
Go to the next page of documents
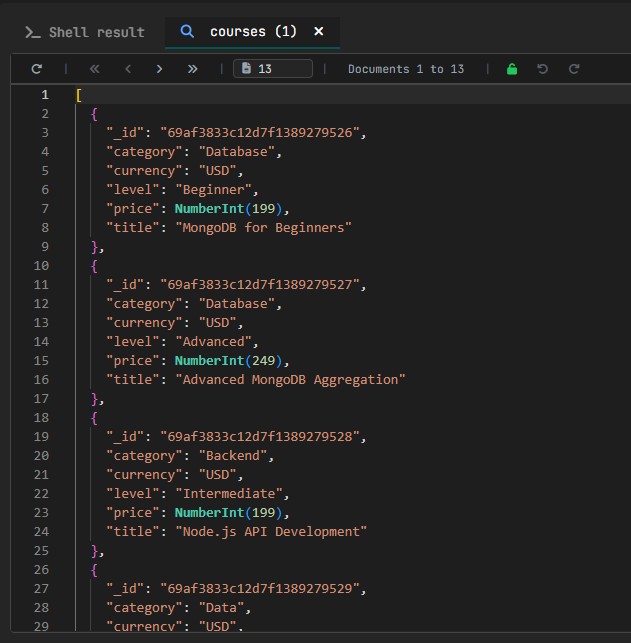[159, 69]
